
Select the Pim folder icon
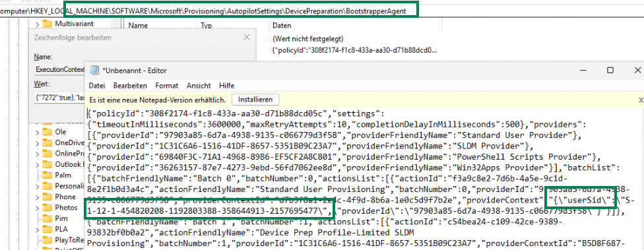[48, 218]
